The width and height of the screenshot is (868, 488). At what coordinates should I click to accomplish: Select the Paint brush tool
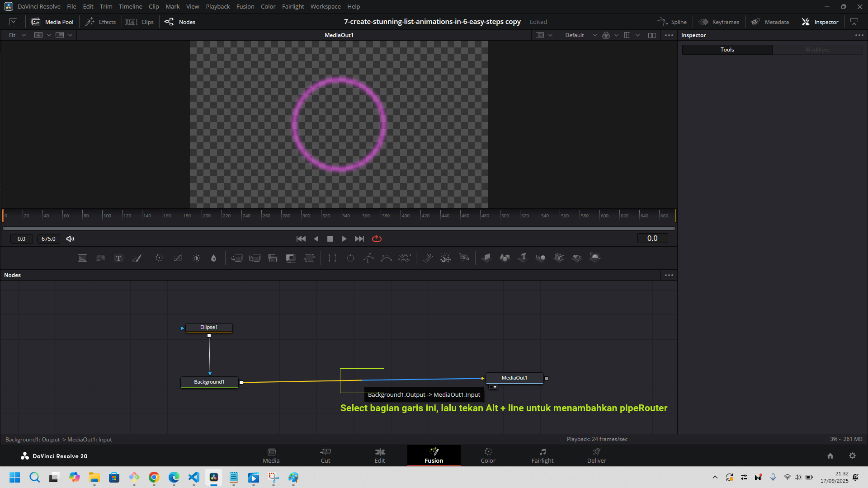point(137,258)
